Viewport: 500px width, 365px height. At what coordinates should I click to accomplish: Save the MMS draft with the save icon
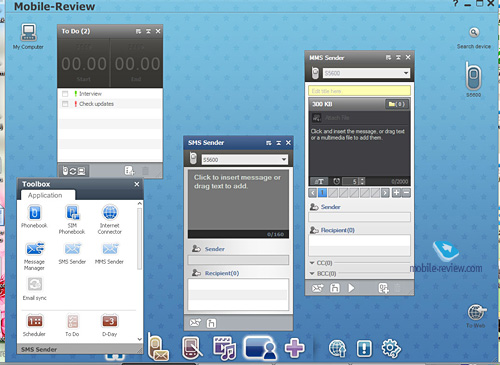[x=335, y=288]
